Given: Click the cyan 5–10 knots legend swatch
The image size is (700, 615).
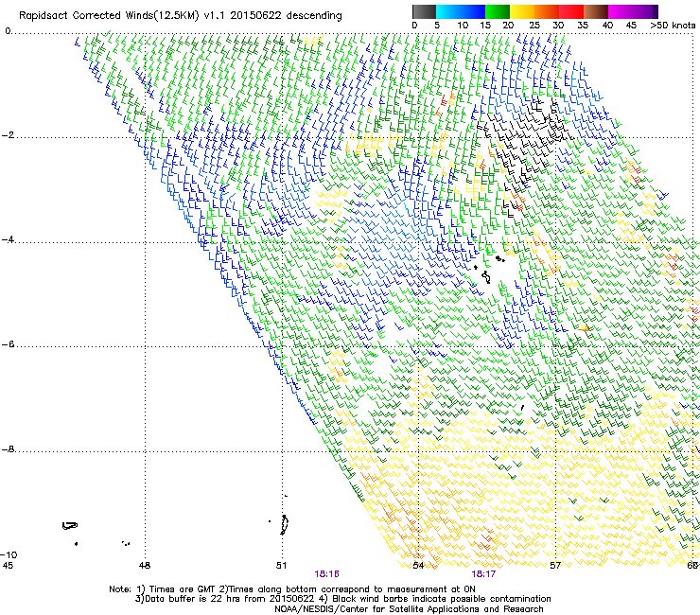Looking at the screenshot, I should click(x=447, y=11).
